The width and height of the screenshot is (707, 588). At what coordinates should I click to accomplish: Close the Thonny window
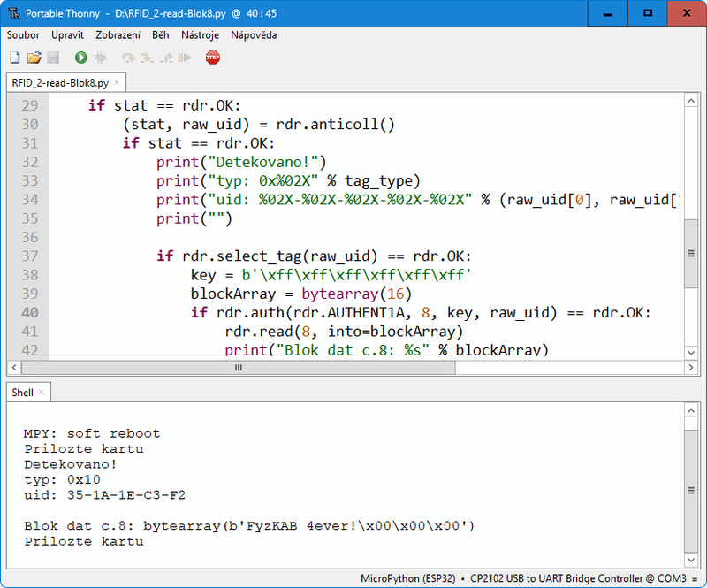(x=687, y=13)
